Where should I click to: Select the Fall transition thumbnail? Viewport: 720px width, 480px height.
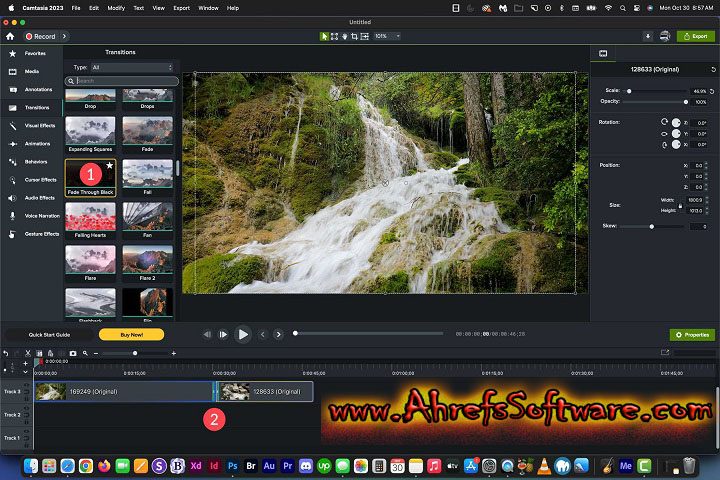[x=147, y=177]
